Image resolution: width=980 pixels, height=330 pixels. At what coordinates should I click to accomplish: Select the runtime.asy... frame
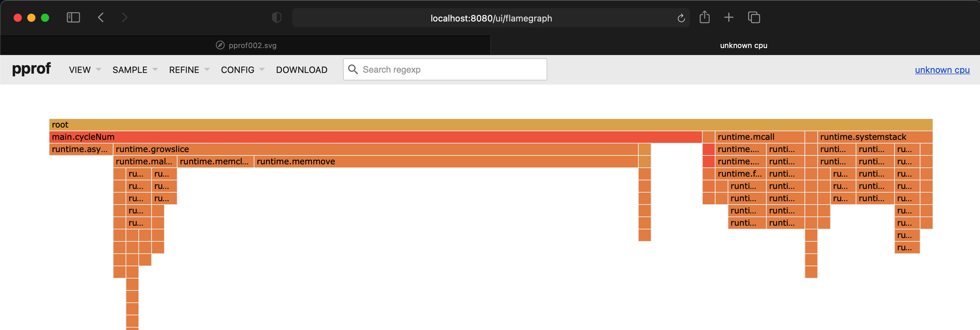pyautogui.click(x=81, y=149)
